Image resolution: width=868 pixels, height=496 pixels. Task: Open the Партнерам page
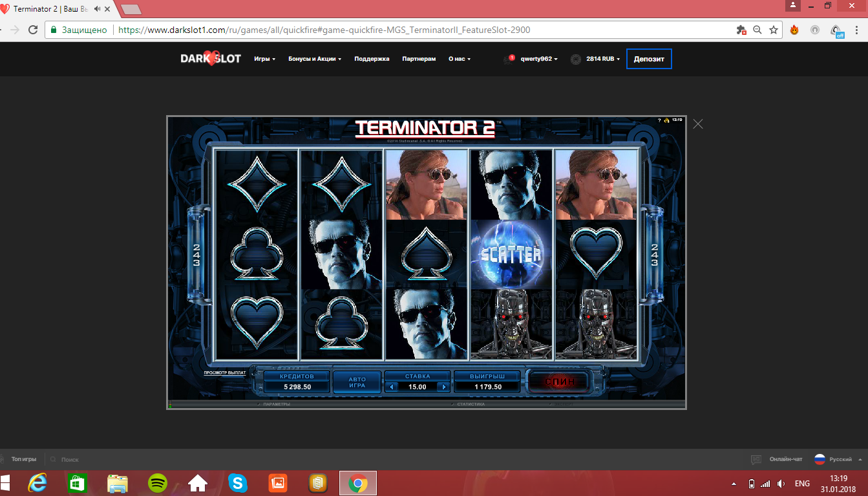click(x=419, y=59)
